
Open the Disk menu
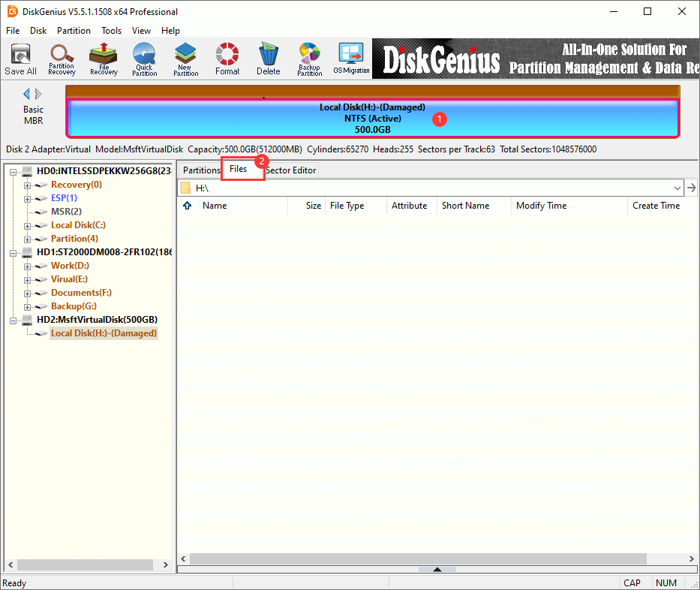click(x=38, y=30)
